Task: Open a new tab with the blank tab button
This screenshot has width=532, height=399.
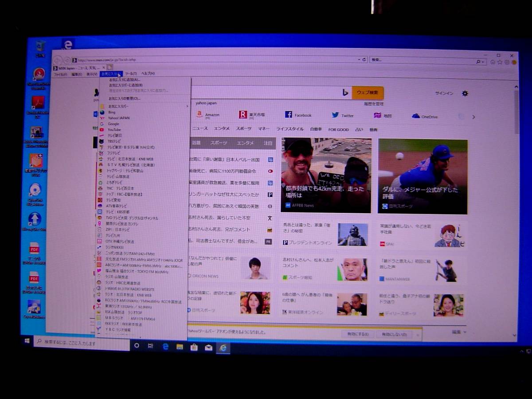Action: pyautogui.click(x=110, y=67)
